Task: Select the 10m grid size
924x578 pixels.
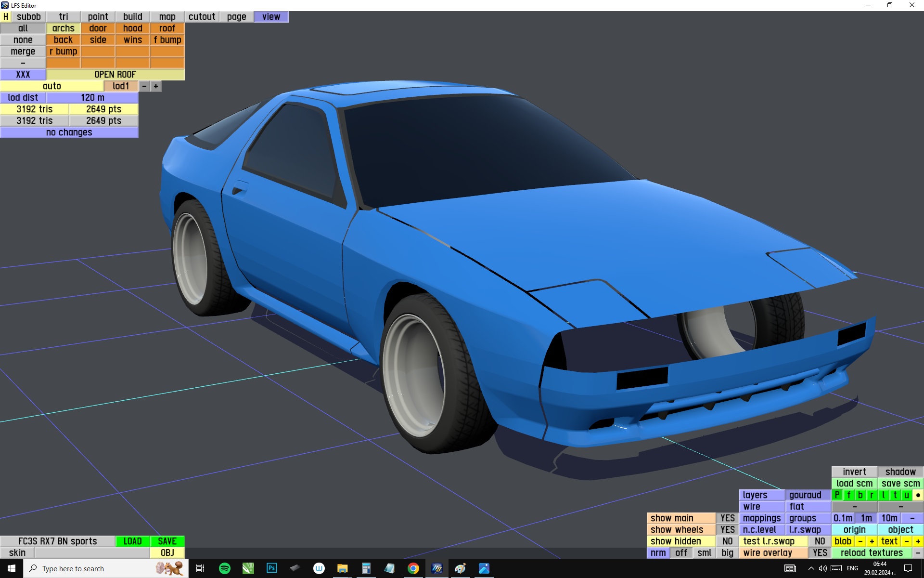Action: pyautogui.click(x=889, y=518)
